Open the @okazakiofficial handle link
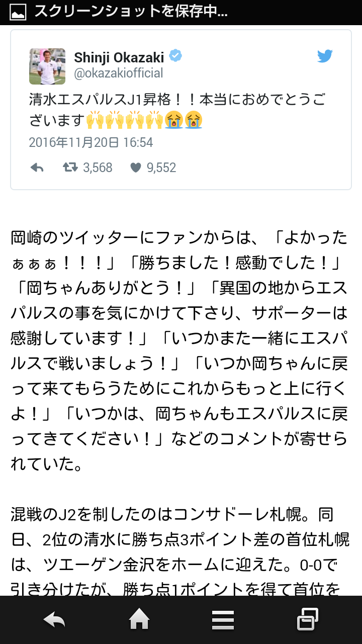The width and height of the screenshot is (362, 644). click(119, 73)
